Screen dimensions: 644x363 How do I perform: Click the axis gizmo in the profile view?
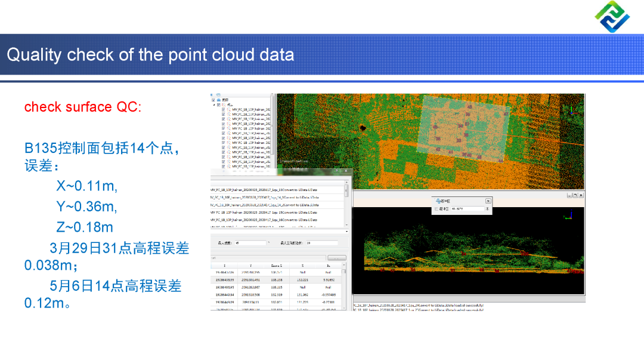[x=568, y=215]
